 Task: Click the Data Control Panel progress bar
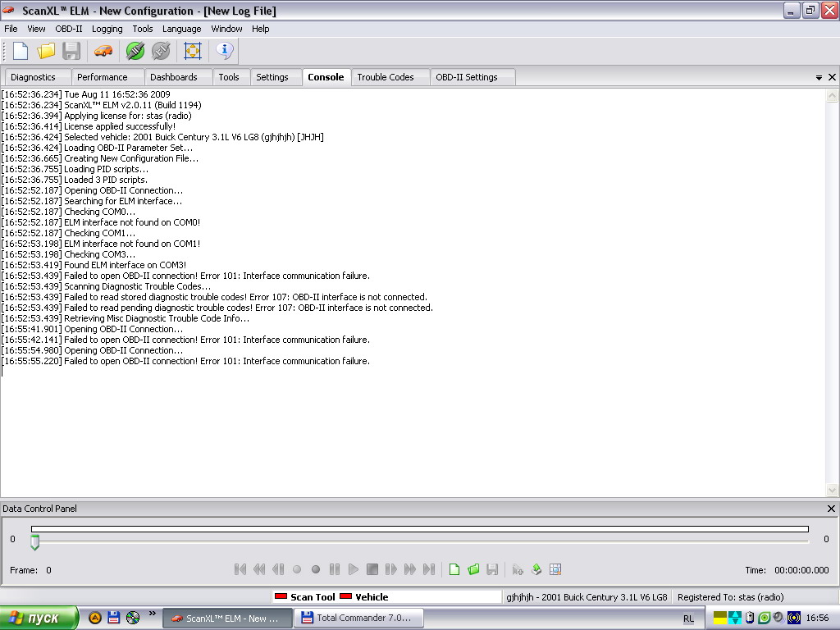tap(420, 529)
